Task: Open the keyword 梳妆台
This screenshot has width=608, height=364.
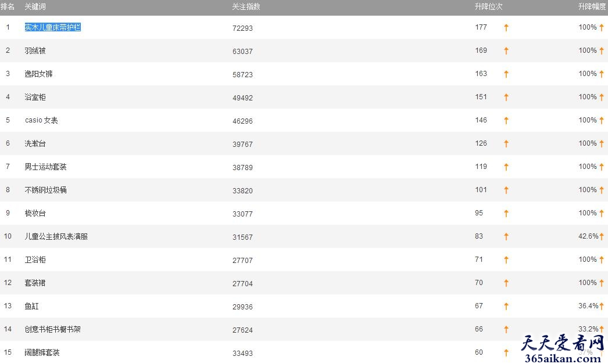Action: tap(35, 213)
